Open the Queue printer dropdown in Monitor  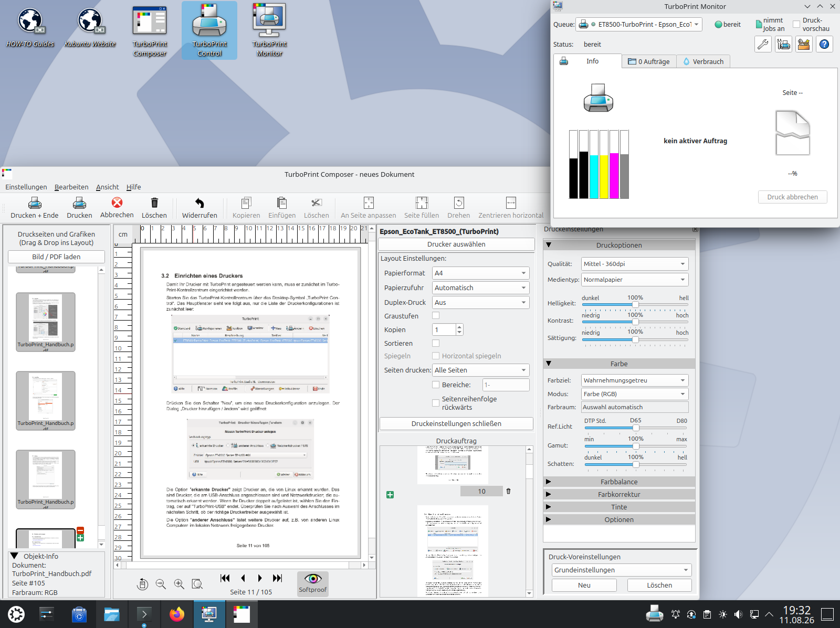pyautogui.click(x=639, y=24)
